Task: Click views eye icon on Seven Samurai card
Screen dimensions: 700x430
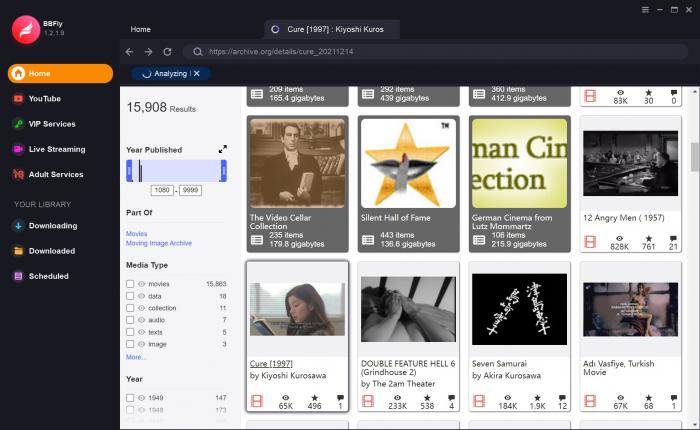Action: pos(508,397)
